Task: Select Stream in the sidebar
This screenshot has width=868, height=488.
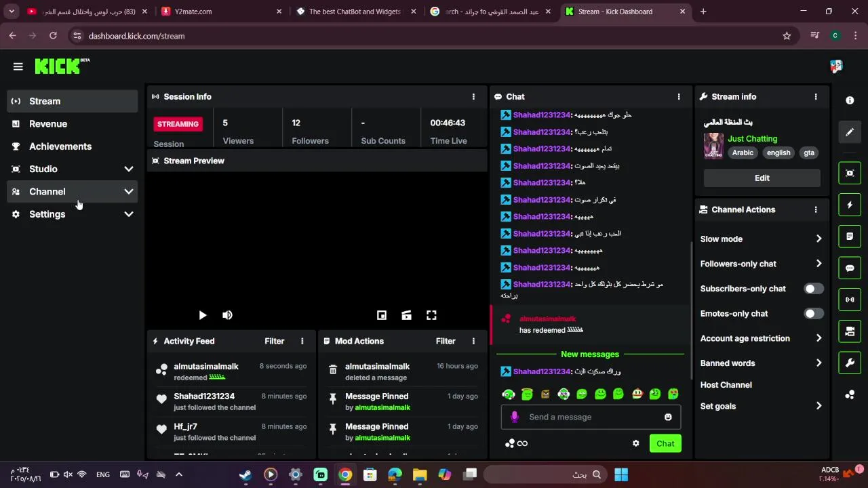Action: click(x=73, y=101)
